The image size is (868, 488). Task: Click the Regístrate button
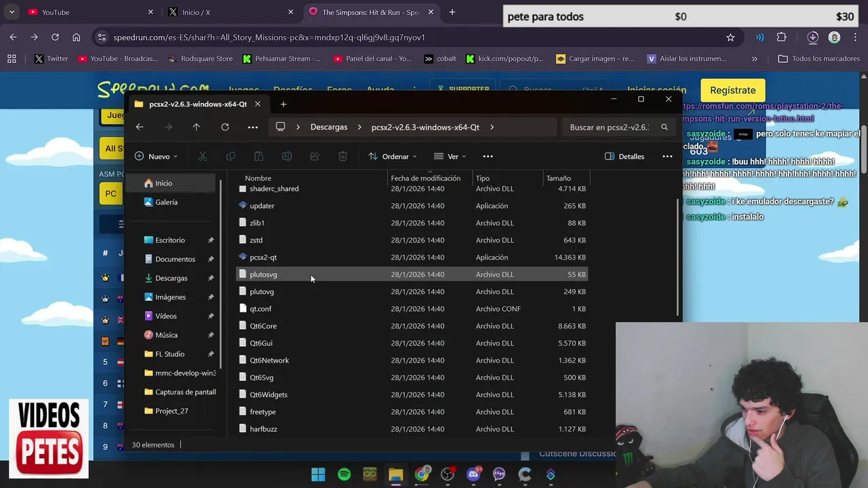(x=732, y=90)
